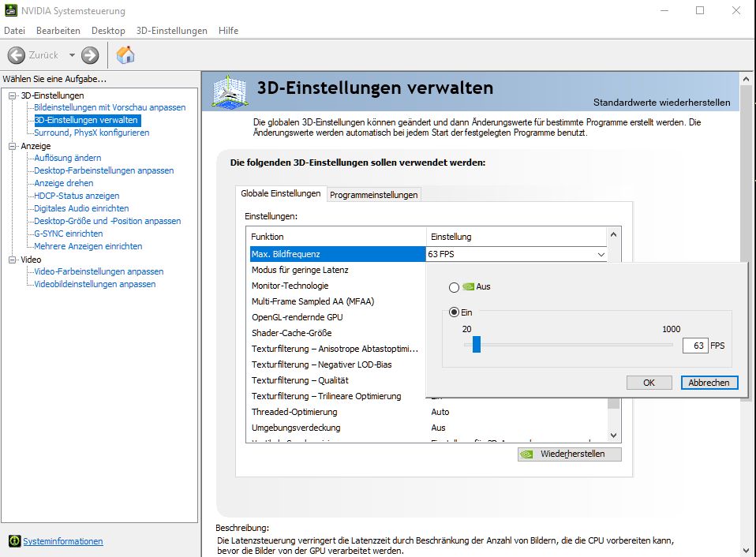Open the Hilfe menu
Screen dimensions: 756x557
click(x=229, y=30)
